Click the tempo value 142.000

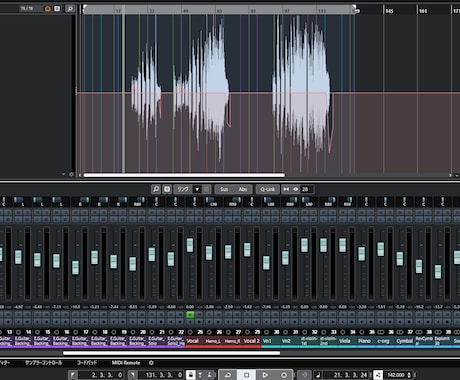pos(395,375)
